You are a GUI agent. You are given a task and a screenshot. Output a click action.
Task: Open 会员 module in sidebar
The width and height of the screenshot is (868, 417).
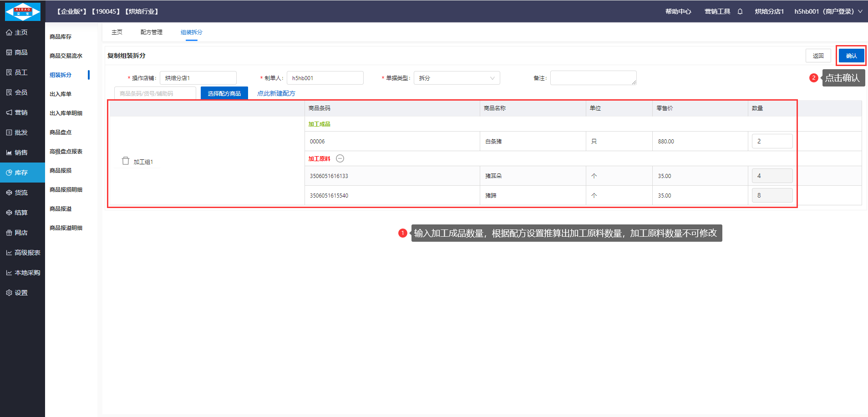21,92
